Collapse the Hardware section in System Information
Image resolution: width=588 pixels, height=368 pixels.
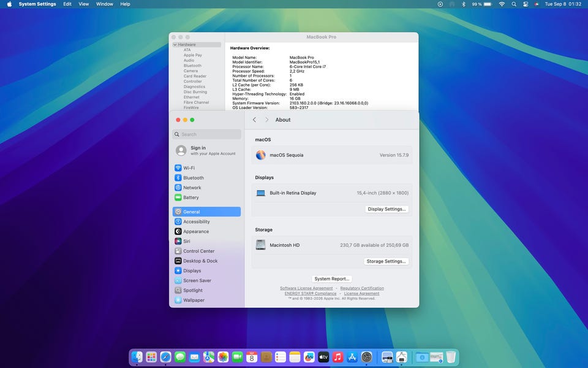pyautogui.click(x=175, y=45)
